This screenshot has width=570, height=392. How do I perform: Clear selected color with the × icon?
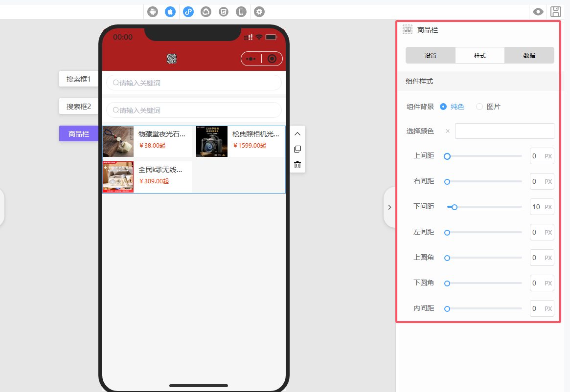click(x=447, y=131)
